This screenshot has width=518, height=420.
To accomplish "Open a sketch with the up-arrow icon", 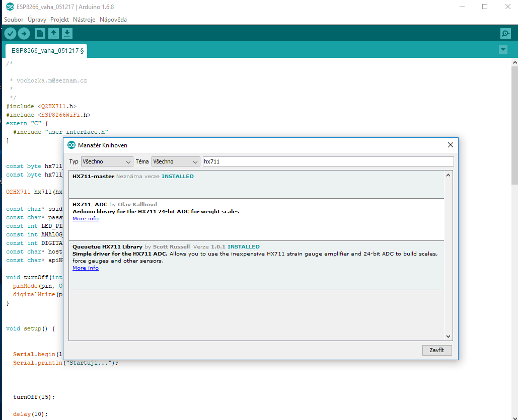I will click(53, 33).
